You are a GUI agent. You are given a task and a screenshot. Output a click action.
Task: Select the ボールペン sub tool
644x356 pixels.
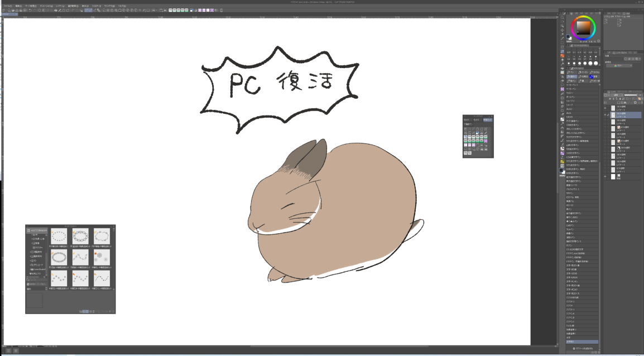[582, 97]
